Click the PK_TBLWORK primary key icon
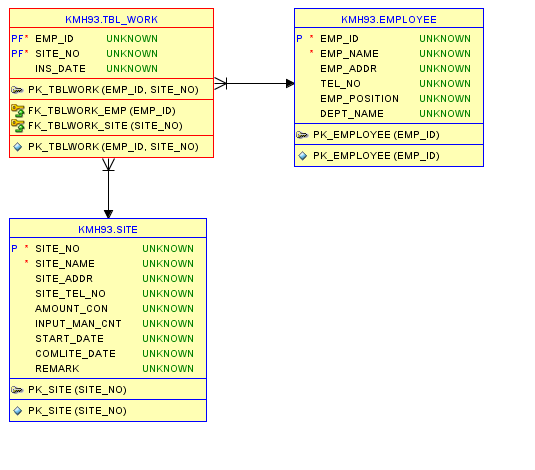Viewport: 535px width, 470px height. 17,90
